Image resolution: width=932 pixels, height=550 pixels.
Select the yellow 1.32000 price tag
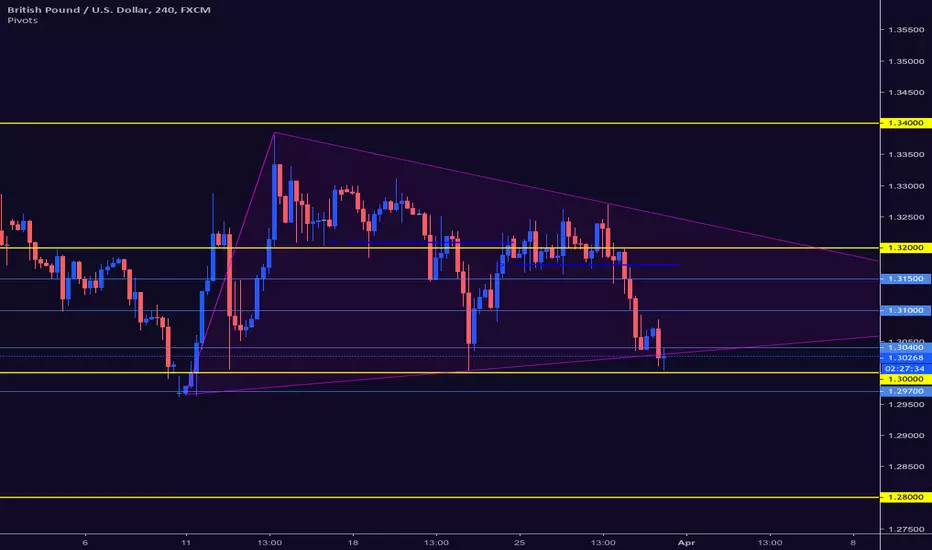(x=906, y=247)
